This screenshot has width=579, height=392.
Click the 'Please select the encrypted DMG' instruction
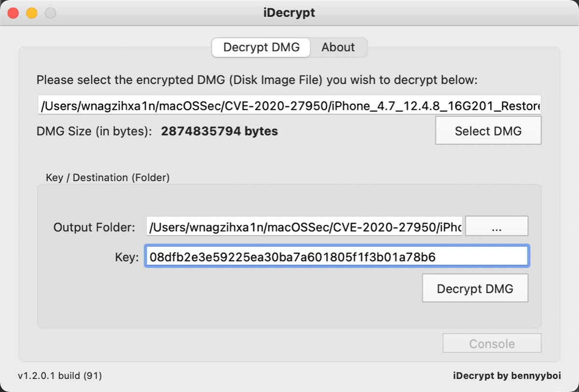tap(257, 80)
